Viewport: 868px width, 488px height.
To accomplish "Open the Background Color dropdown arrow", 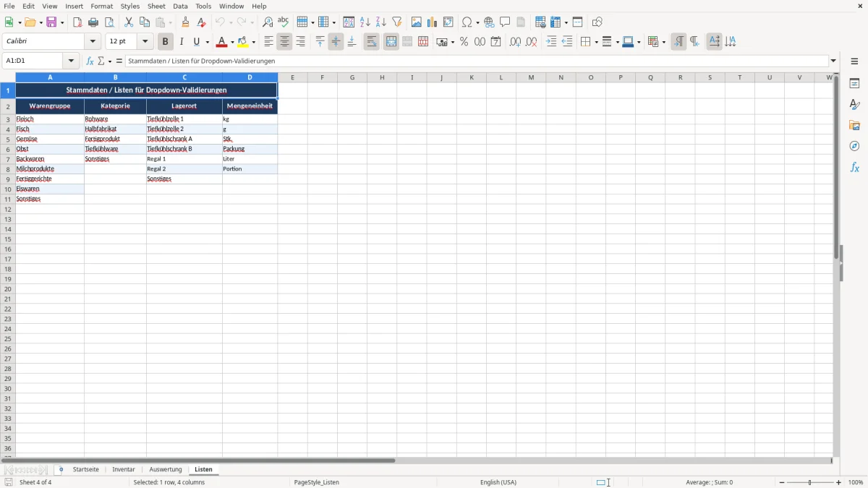I will pyautogui.click(x=254, y=42).
